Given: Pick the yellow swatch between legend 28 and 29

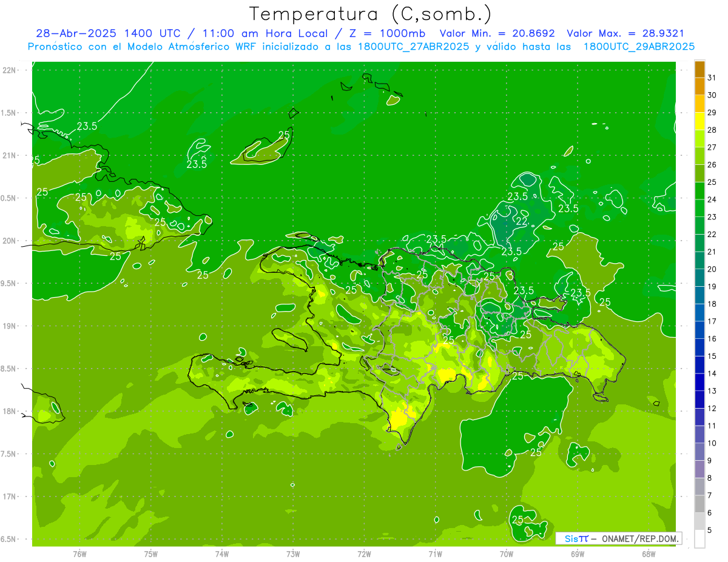Looking at the screenshot, I should click(699, 121).
